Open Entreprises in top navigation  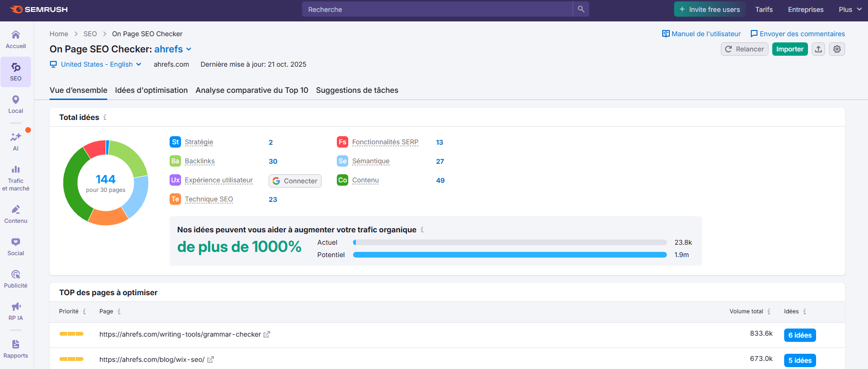pos(806,10)
